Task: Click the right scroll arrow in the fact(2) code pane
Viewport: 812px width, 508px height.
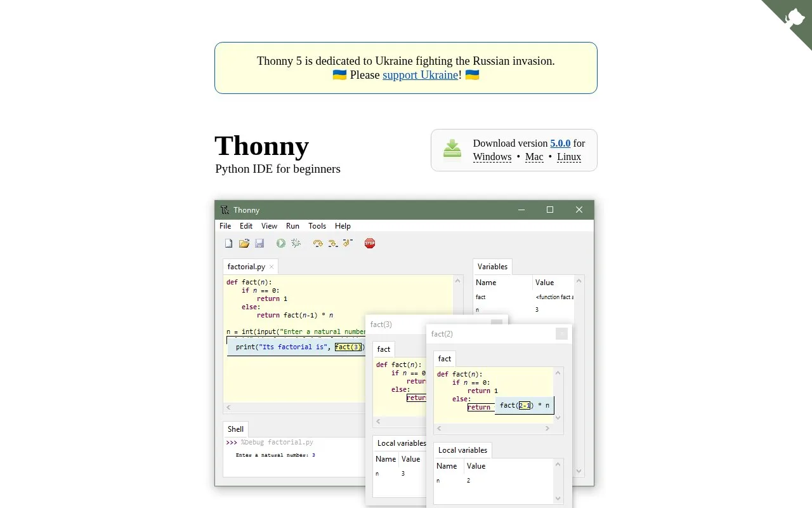Action: 547,429
